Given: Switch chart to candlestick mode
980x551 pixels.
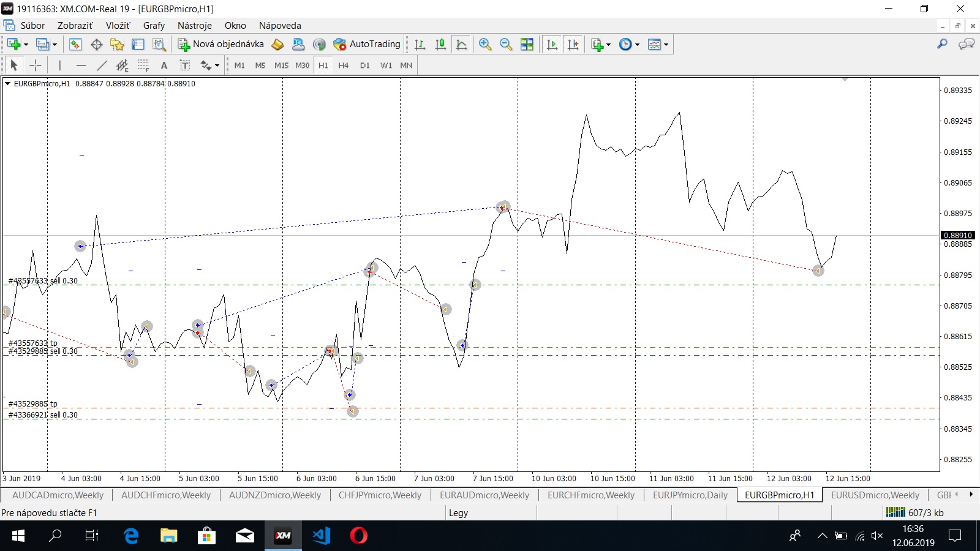Looking at the screenshot, I should (x=440, y=44).
